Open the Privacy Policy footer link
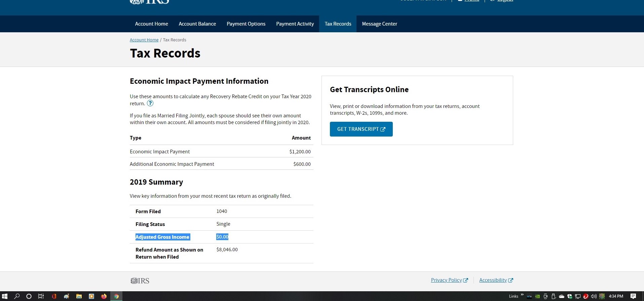Screen dimensions: 644x301 [446, 280]
